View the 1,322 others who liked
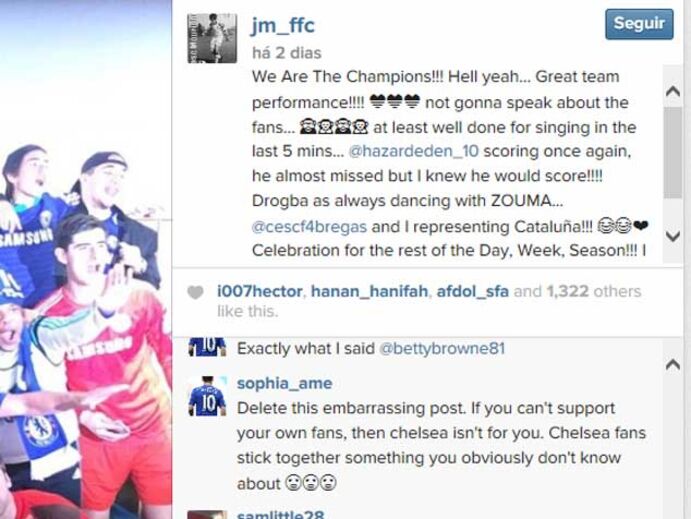 coord(593,291)
